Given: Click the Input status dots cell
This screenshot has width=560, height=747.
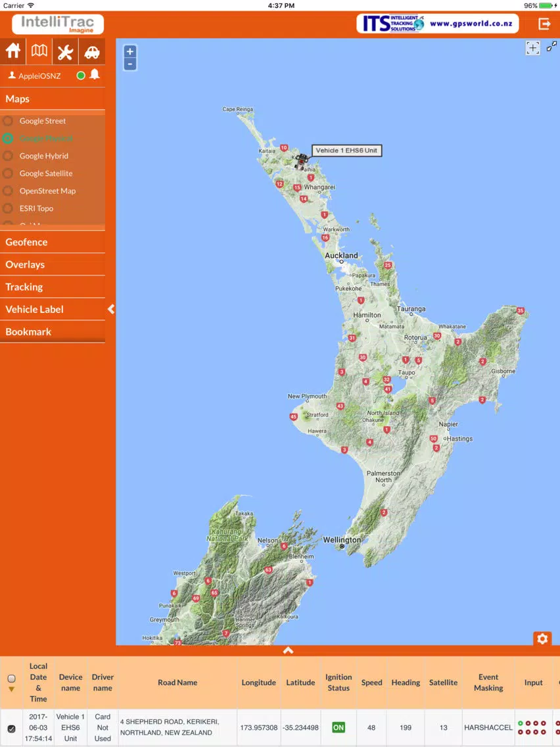Looking at the screenshot, I should coord(532,727).
